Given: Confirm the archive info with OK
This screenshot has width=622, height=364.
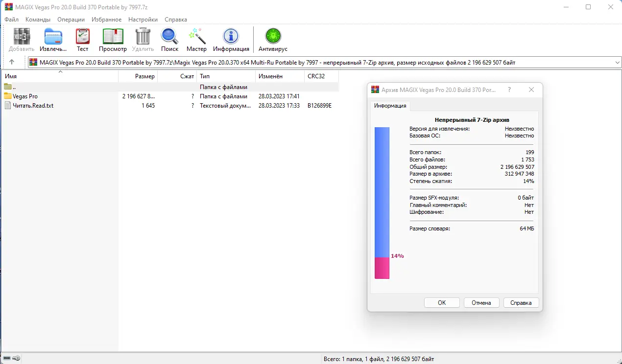Looking at the screenshot, I should pyautogui.click(x=441, y=302).
